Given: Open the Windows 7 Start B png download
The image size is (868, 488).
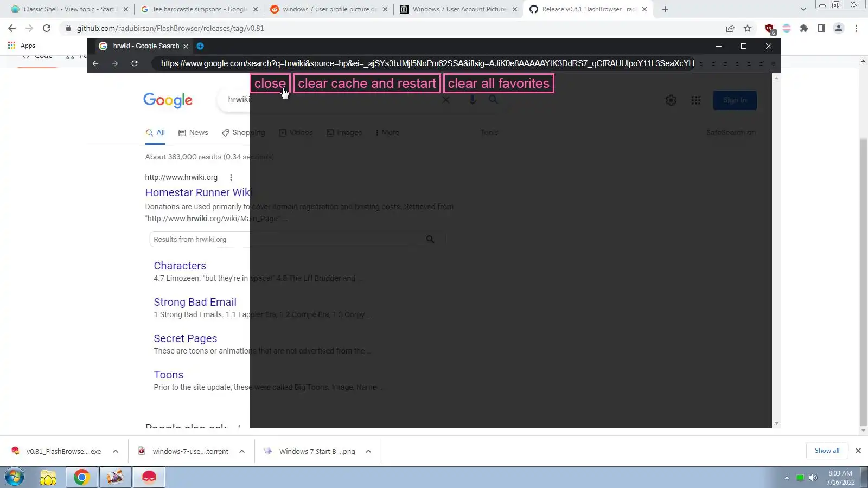Looking at the screenshot, I should tap(310, 451).
